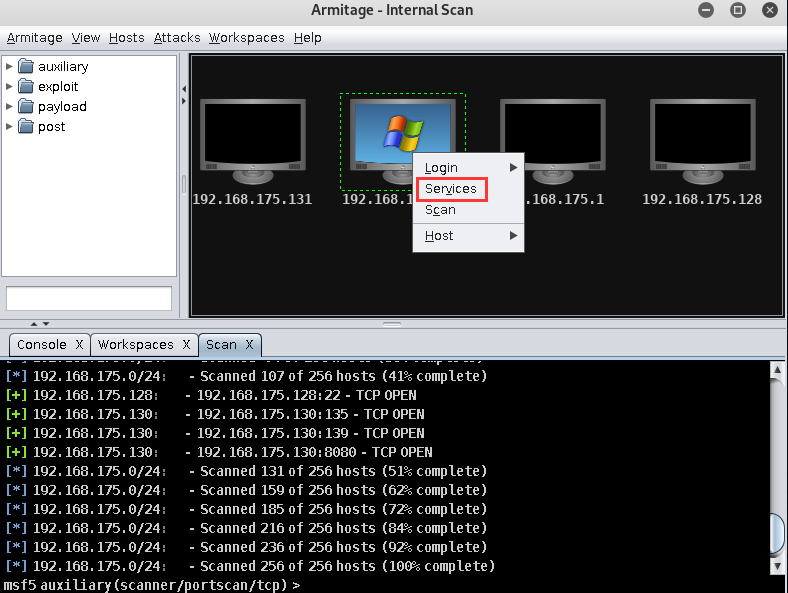
Task: Click the post tree label
Action: pos(52,127)
